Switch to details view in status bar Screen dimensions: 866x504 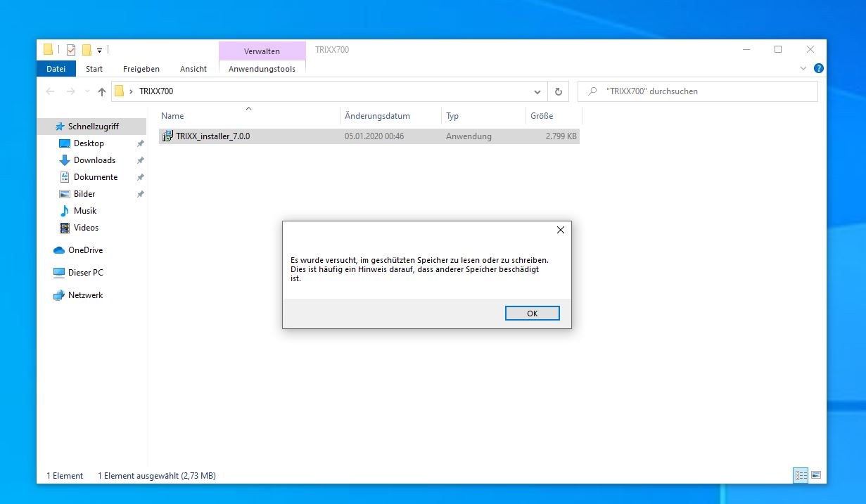801,476
